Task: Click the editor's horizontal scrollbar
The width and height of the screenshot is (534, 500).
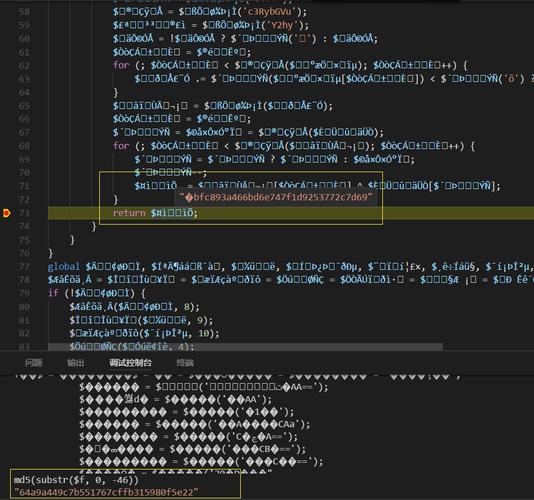Action: (245, 347)
